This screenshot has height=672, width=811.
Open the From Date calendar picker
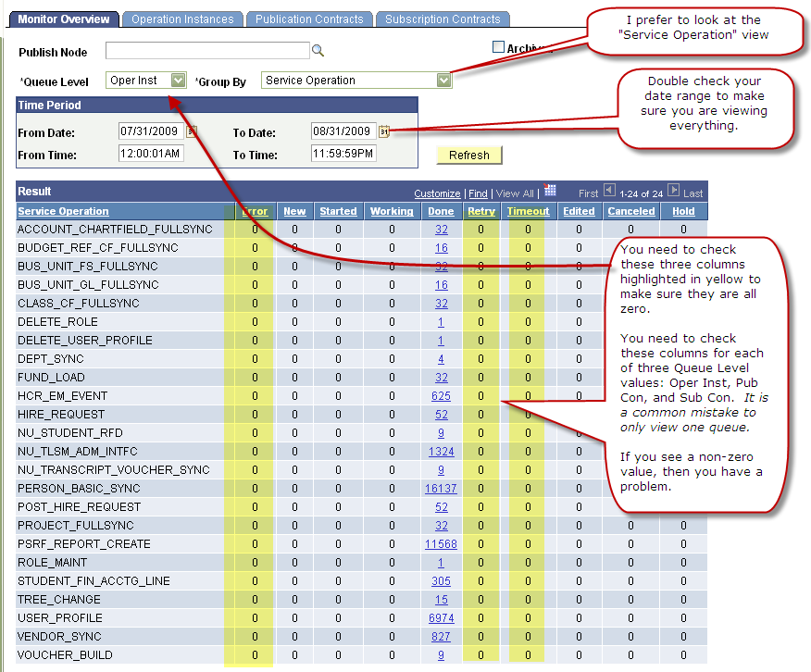(x=192, y=131)
